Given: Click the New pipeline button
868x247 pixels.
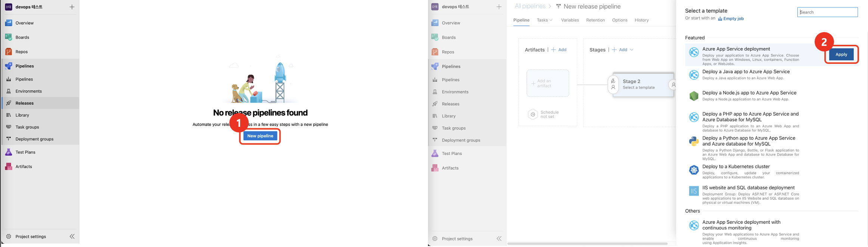Looking at the screenshot, I should 260,136.
